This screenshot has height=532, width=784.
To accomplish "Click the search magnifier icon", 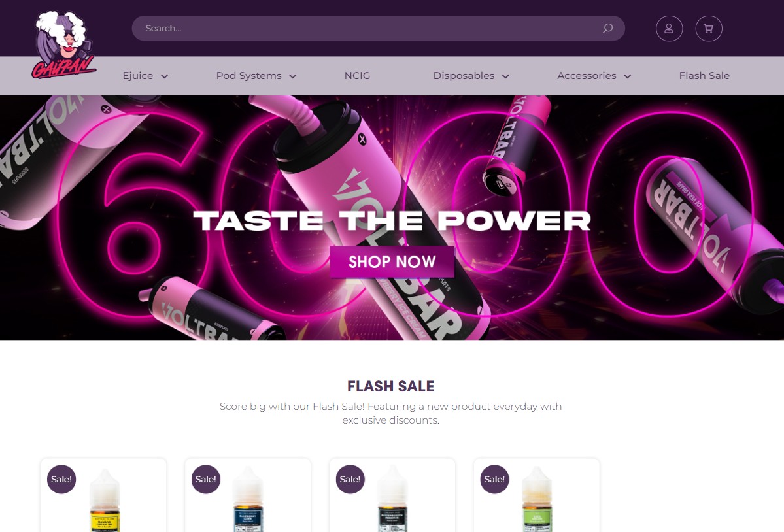I will pyautogui.click(x=607, y=29).
